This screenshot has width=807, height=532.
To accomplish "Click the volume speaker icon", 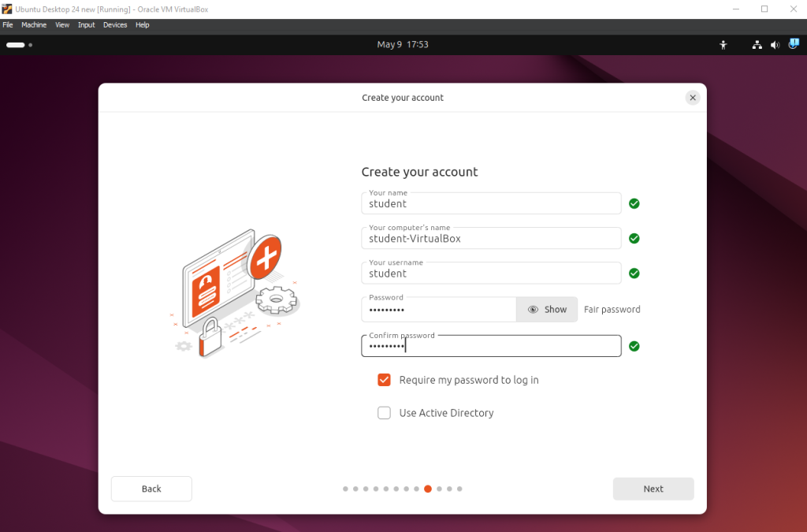I will click(x=775, y=45).
